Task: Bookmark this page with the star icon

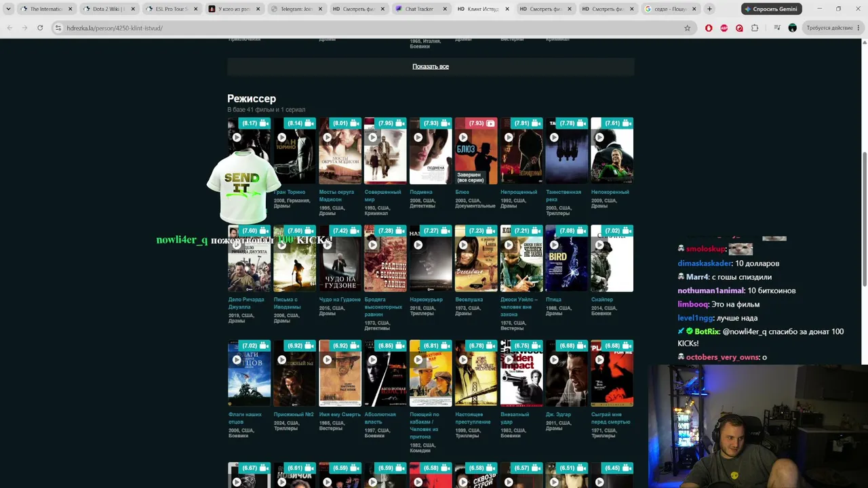Action: coord(687,28)
